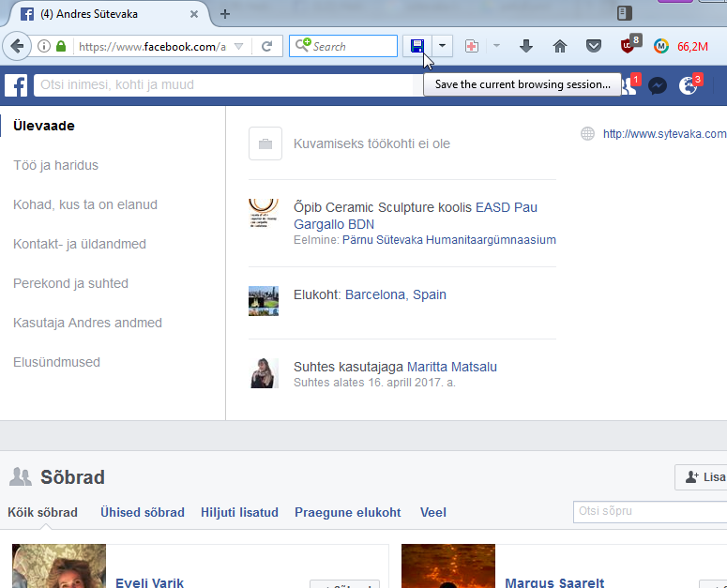Expand the Veel tab menu
This screenshot has width=727, height=588.
click(x=433, y=512)
